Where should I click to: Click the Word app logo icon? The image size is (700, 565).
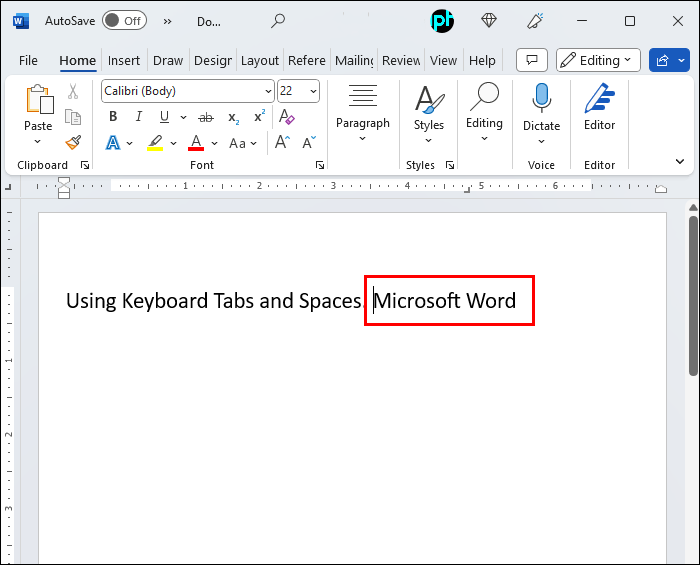point(21,21)
